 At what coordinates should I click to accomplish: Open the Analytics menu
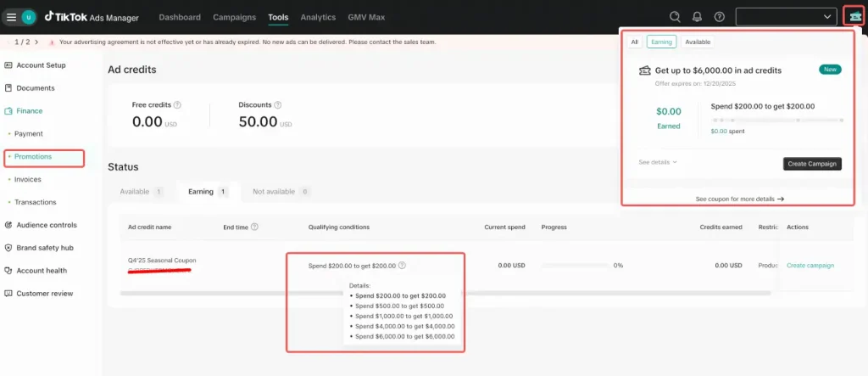pyautogui.click(x=318, y=17)
